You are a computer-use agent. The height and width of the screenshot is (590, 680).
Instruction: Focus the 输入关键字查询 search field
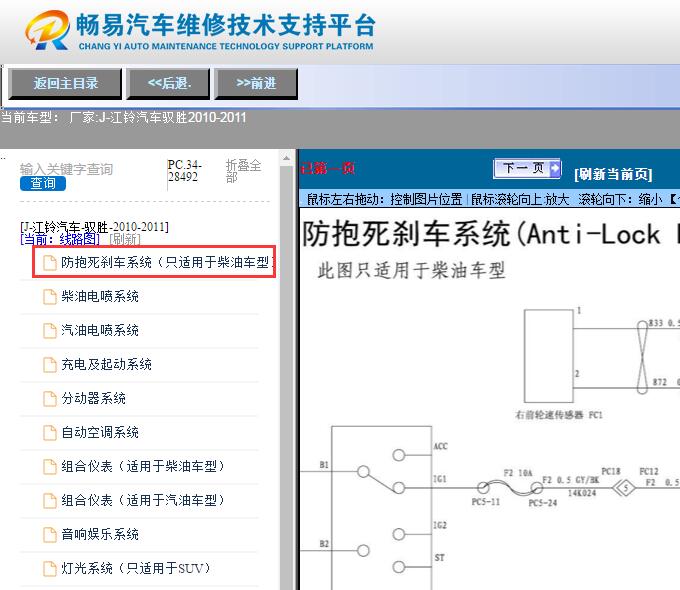tap(66, 169)
